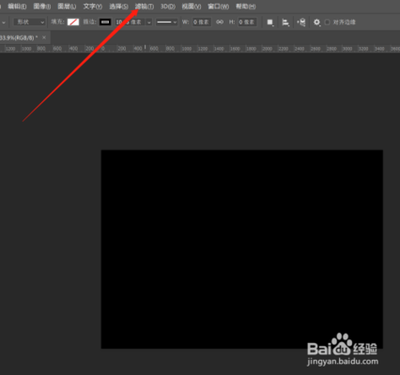This screenshot has width=400, height=375.
Task: Open the 窗口(W) window menu
Action: click(x=218, y=6)
